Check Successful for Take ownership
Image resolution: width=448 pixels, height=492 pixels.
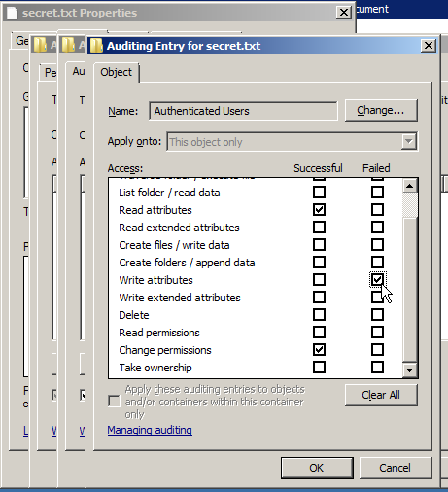point(319,368)
